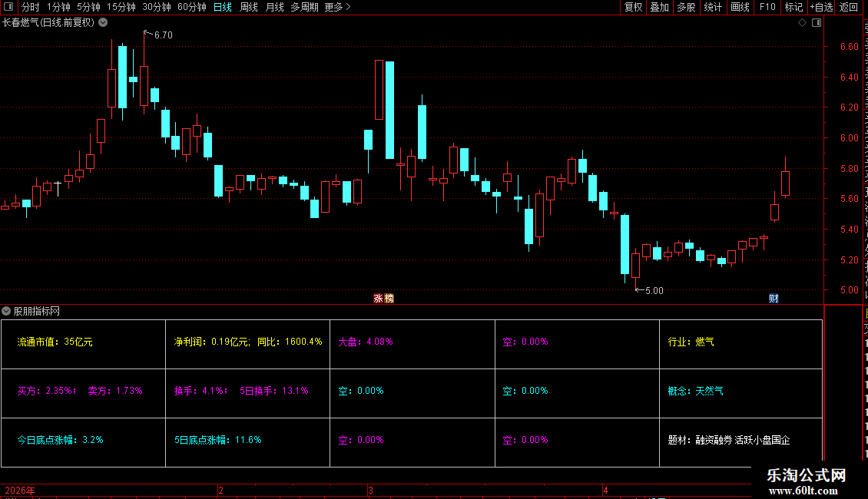Open the 股朋指标网 indicator dropdown arrow
Image resolution: width=868 pixels, height=499 pixels.
tap(6, 311)
